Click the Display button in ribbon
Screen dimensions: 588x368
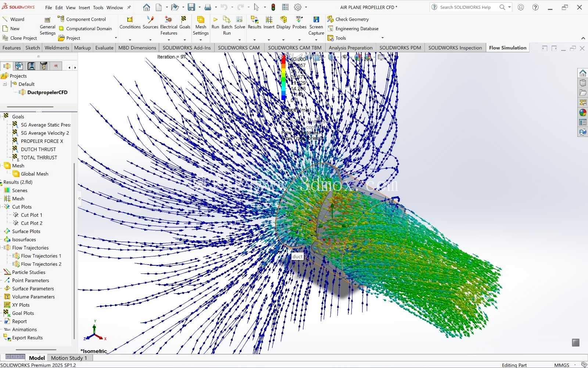283,23
